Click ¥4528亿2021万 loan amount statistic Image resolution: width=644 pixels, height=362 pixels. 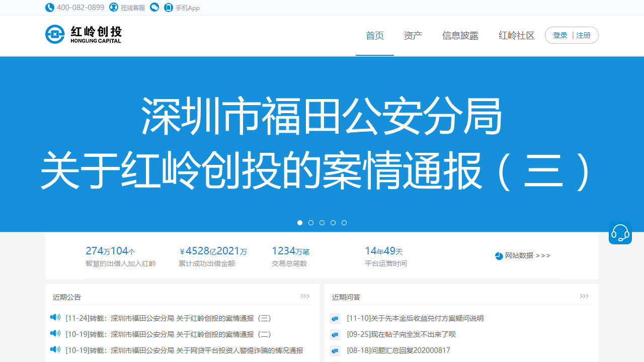click(x=213, y=251)
